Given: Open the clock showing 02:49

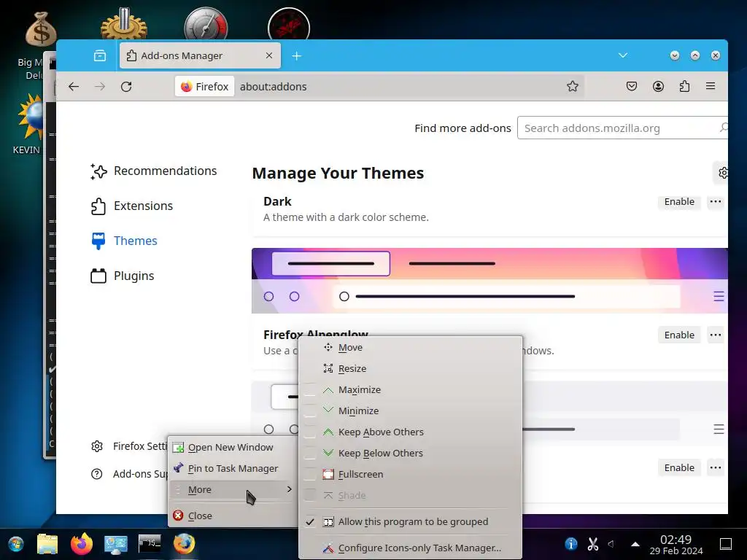Looking at the screenshot, I should click(x=676, y=545).
